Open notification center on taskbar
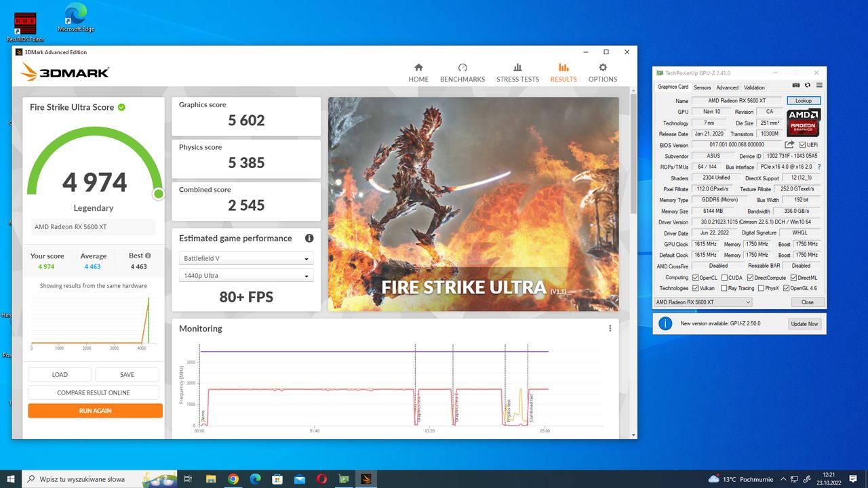This screenshot has height=488, width=868. [854, 479]
